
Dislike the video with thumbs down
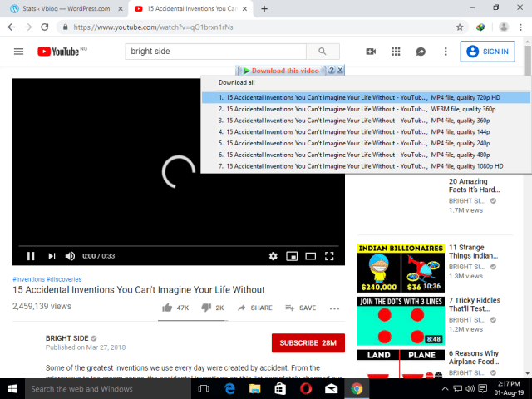(214, 308)
